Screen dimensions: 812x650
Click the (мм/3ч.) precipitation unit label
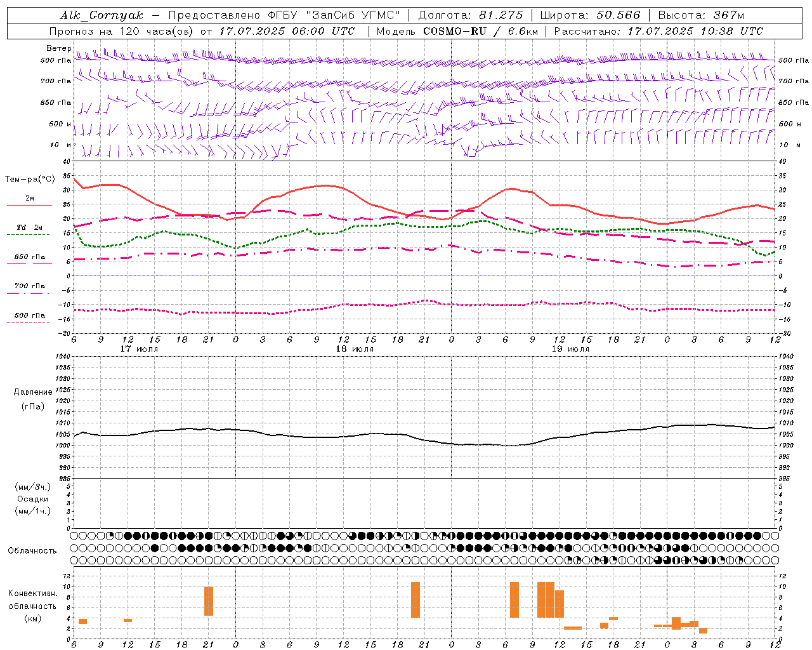[x=33, y=487]
